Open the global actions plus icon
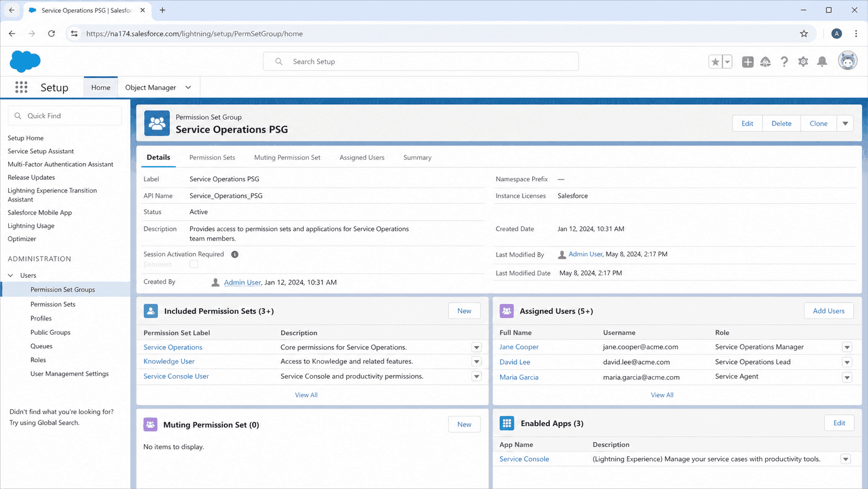868x489 pixels. 748,62
